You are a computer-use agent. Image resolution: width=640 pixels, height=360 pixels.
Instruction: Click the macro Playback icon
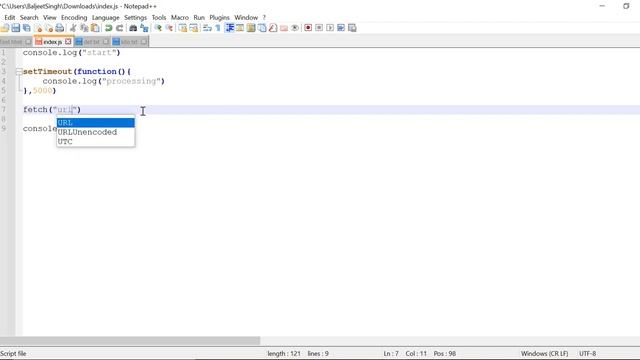coord(330,28)
